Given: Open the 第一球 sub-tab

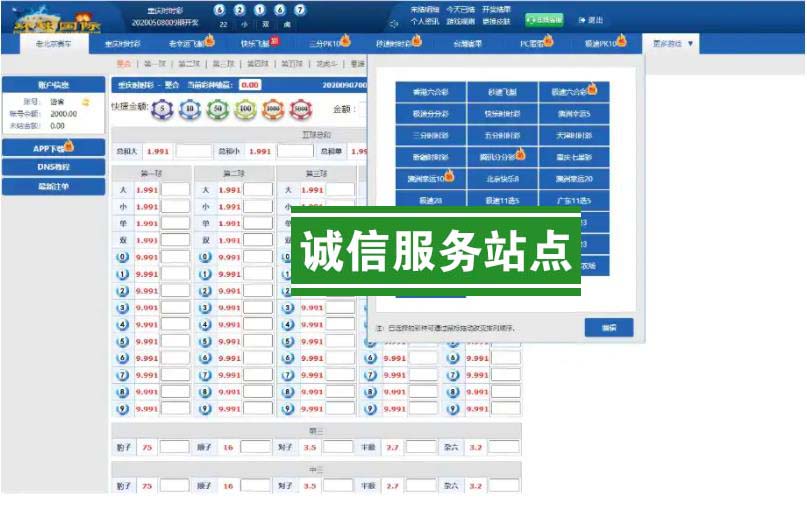Looking at the screenshot, I should click(x=155, y=63).
